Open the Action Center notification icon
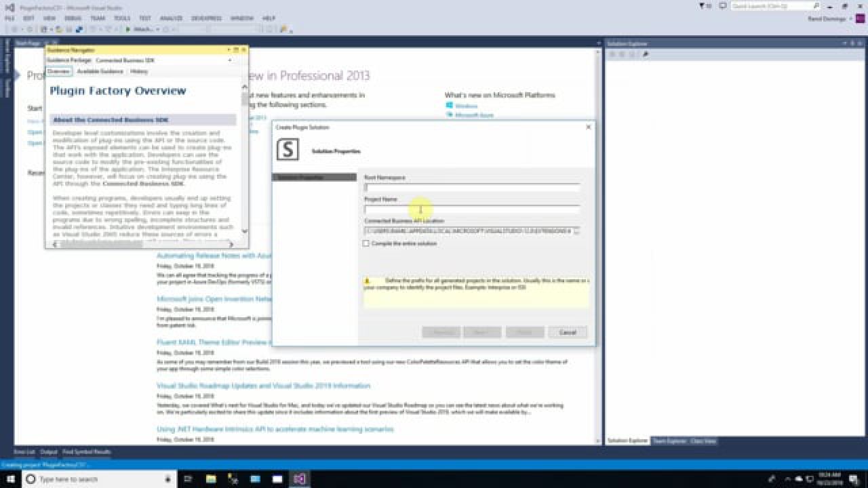Viewport: 868px width, 488px height. [854, 479]
